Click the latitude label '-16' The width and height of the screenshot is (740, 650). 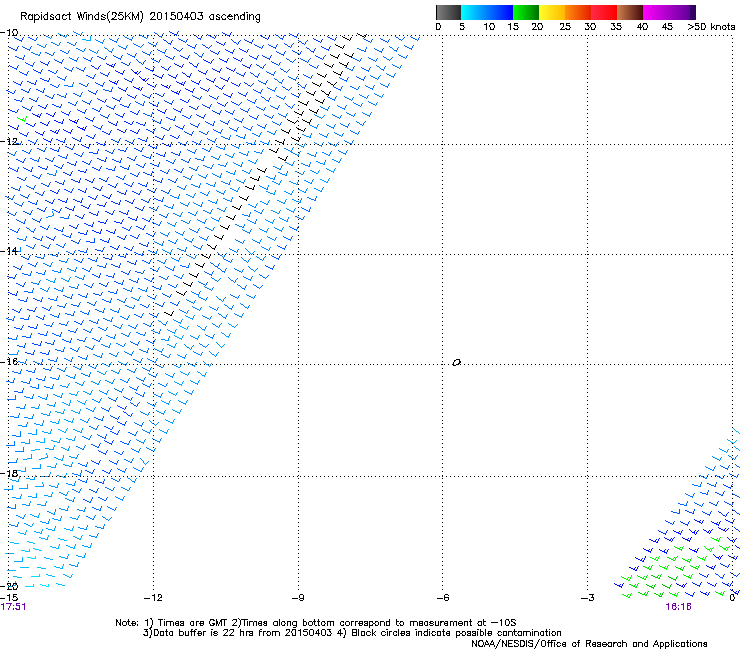9,362
